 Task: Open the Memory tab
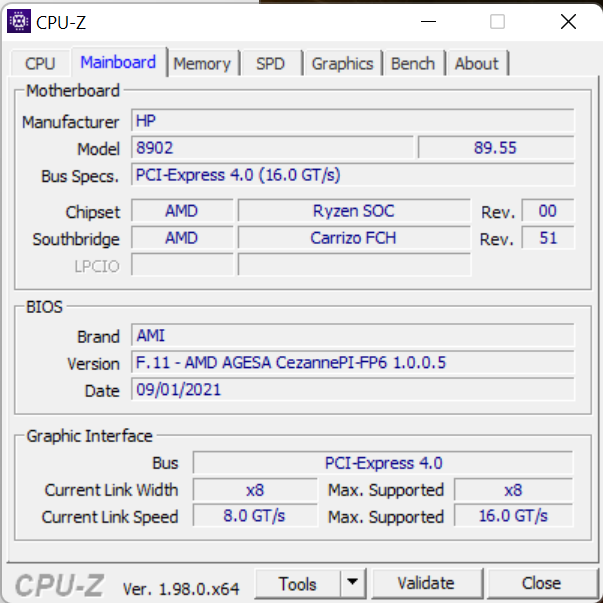[202, 63]
